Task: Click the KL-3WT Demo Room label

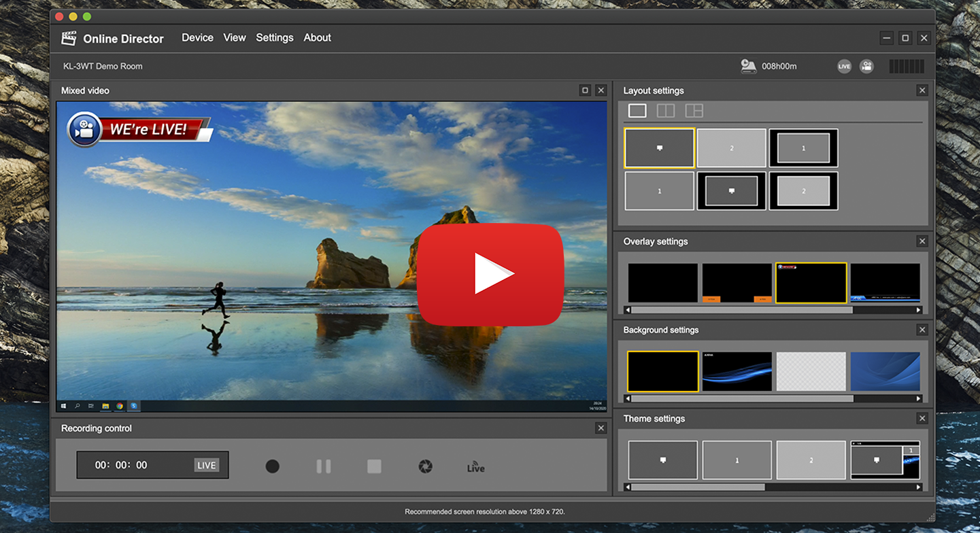Action: [x=103, y=67]
